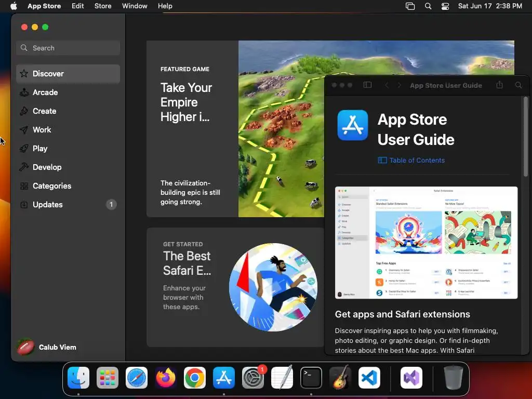Click the date and time in menu bar
This screenshot has height=399, width=532.
tap(490, 6)
